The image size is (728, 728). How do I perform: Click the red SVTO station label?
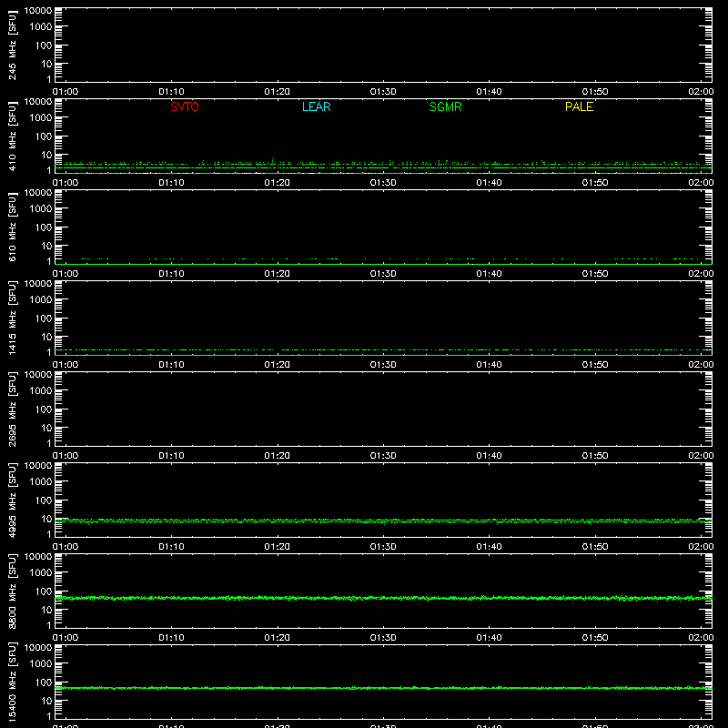[185, 106]
